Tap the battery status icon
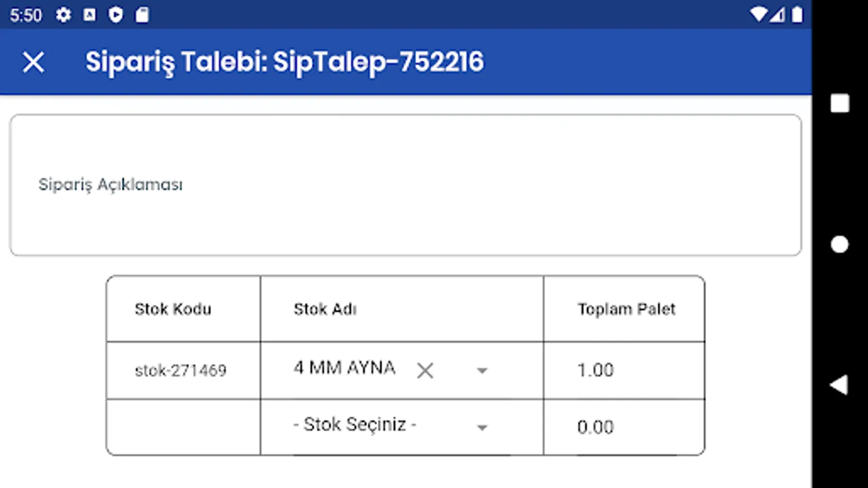 coord(797,15)
